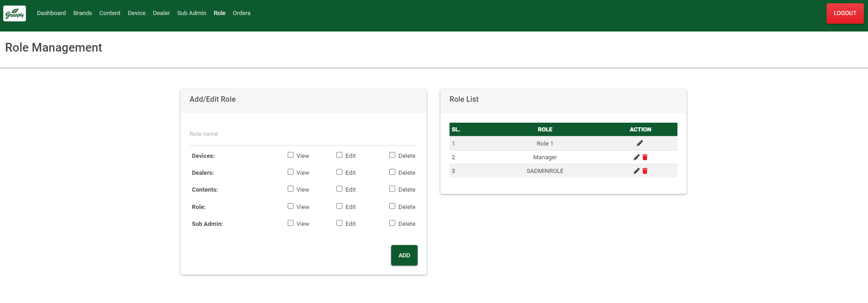Viewport: 868px width, 303px height.
Task: Check Delete permission for Sub Admin
Action: (392, 223)
